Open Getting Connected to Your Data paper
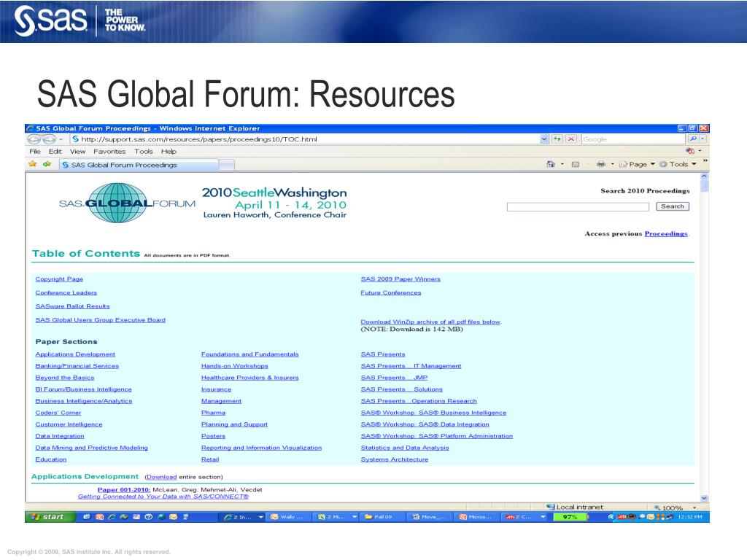Image resolution: width=747 pixels, height=560 pixels. click(x=163, y=496)
